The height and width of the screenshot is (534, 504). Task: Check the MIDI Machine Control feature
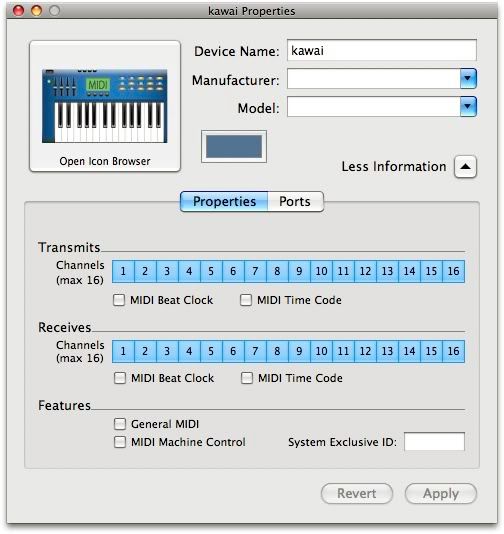tap(120, 442)
